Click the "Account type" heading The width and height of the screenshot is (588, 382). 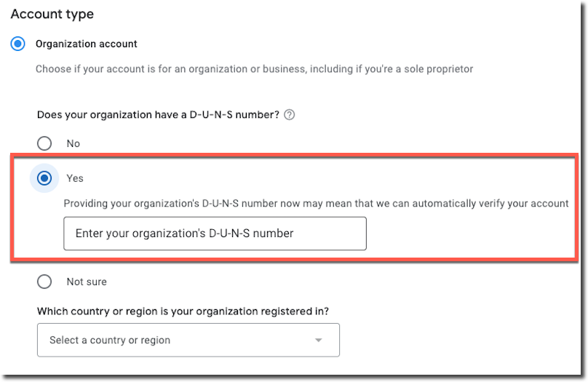pyautogui.click(x=52, y=15)
